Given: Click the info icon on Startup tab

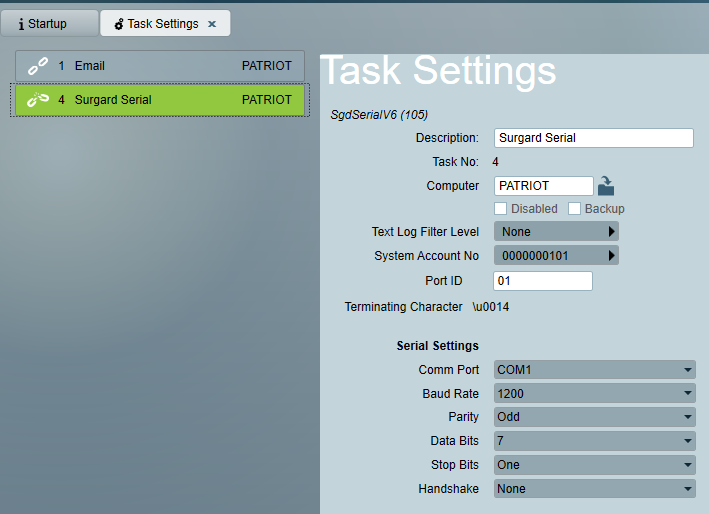Looking at the screenshot, I should coord(21,24).
